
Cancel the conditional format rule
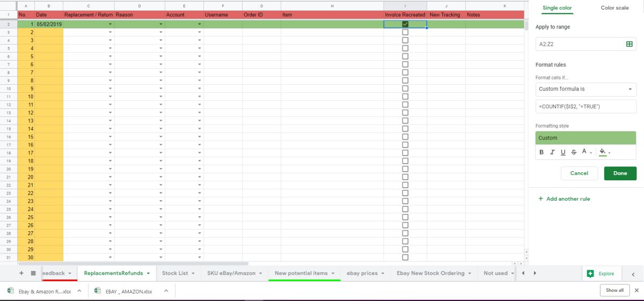click(x=579, y=173)
